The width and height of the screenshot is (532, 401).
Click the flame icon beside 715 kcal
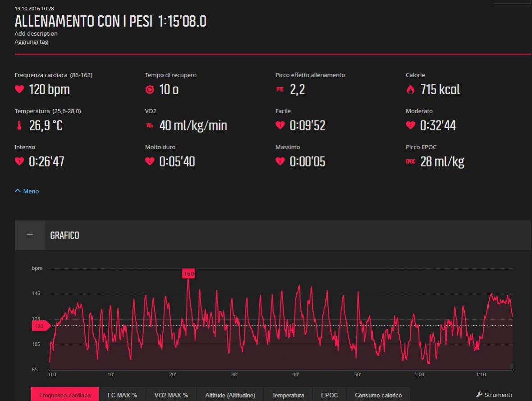[x=410, y=90]
